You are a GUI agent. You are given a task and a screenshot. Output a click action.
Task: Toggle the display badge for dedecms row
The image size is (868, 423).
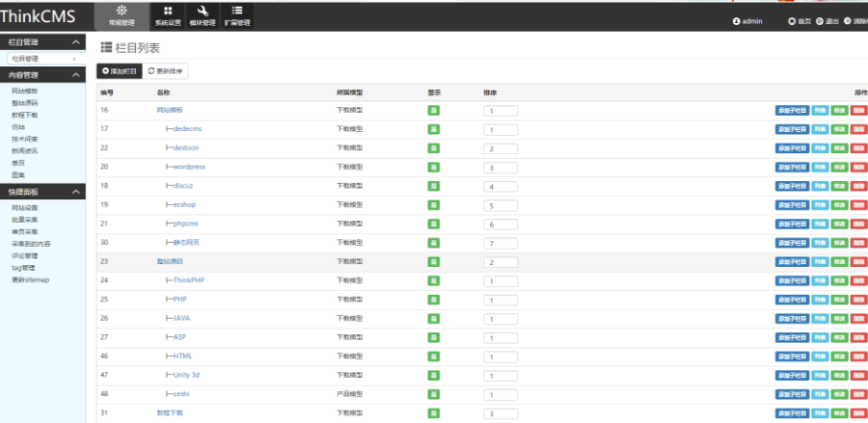tap(434, 129)
